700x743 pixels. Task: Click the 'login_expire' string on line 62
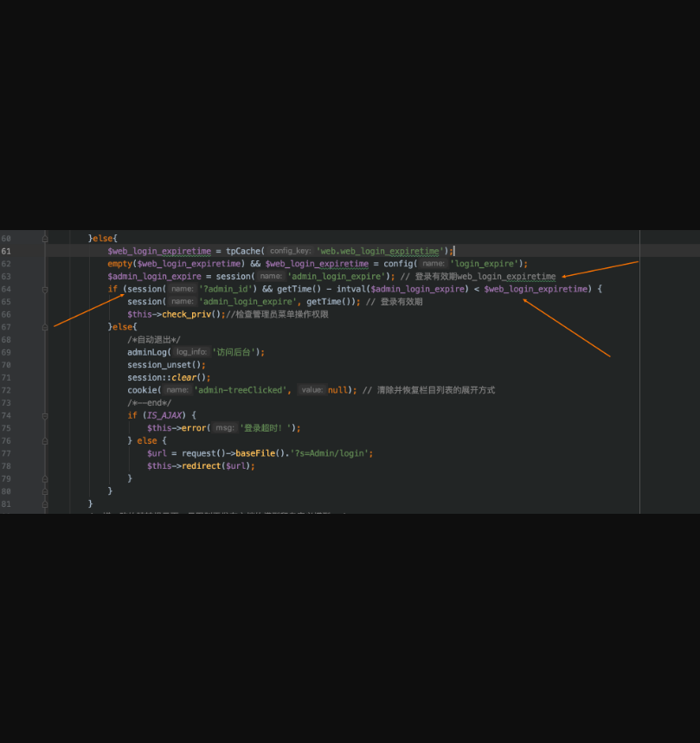pyautogui.click(x=486, y=264)
